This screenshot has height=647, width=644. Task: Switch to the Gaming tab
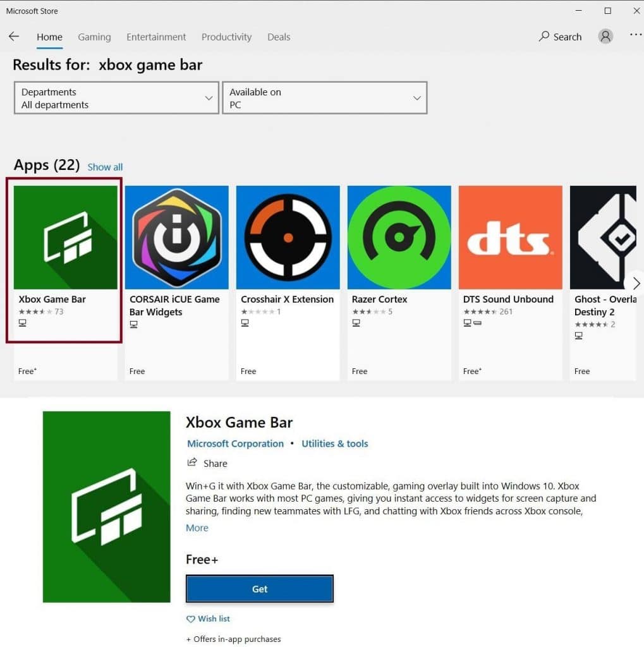pos(94,37)
